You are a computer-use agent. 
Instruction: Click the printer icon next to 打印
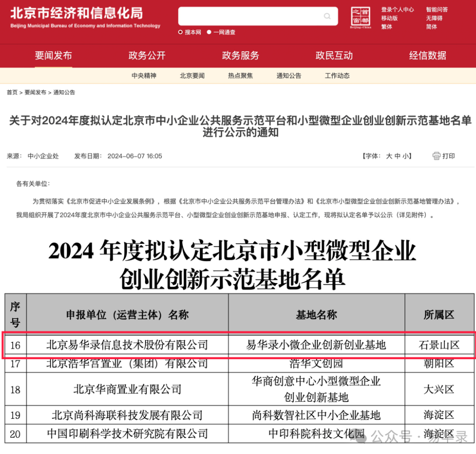pyautogui.click(x=436, y=156)
